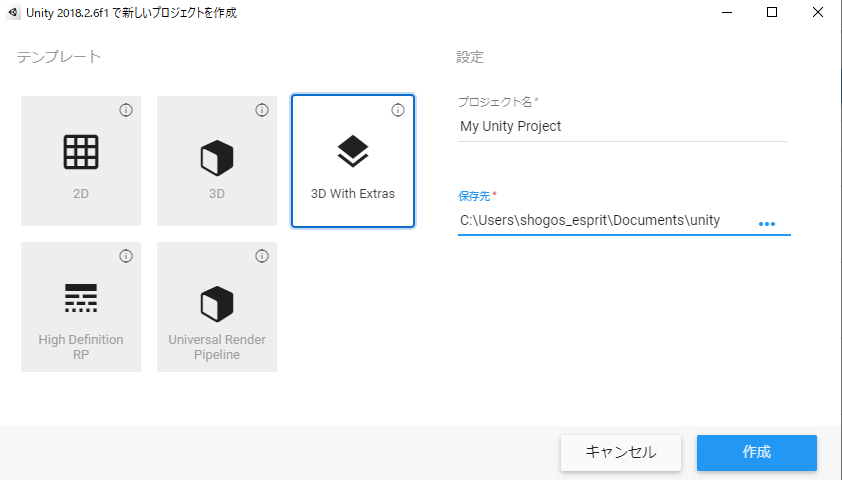The height and width of the screenshot is (480, 842).
Task: Open info for the 3D template
Action: click(262, 110)
